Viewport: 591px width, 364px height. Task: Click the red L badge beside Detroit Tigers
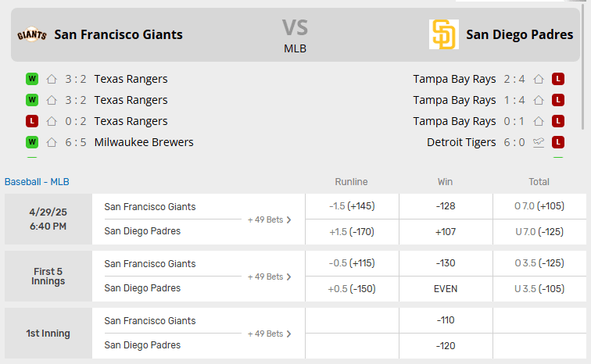(558, 142)
